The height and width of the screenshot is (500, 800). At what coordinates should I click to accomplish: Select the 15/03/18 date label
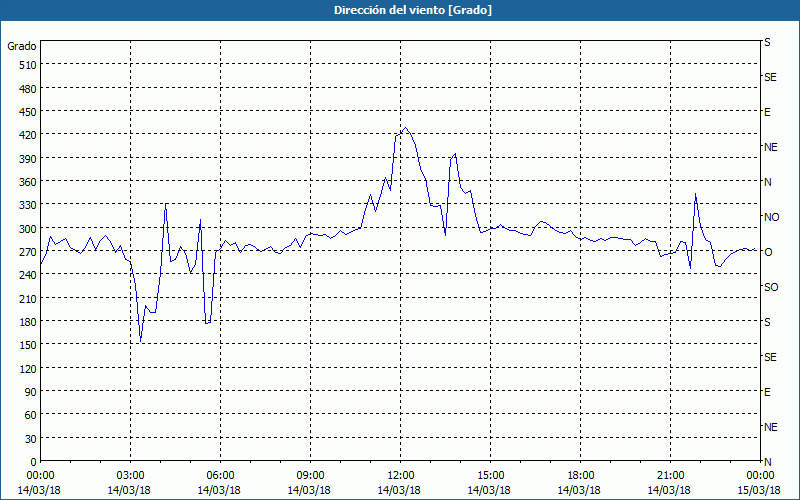pyautogui.click(x=759, y=490)
